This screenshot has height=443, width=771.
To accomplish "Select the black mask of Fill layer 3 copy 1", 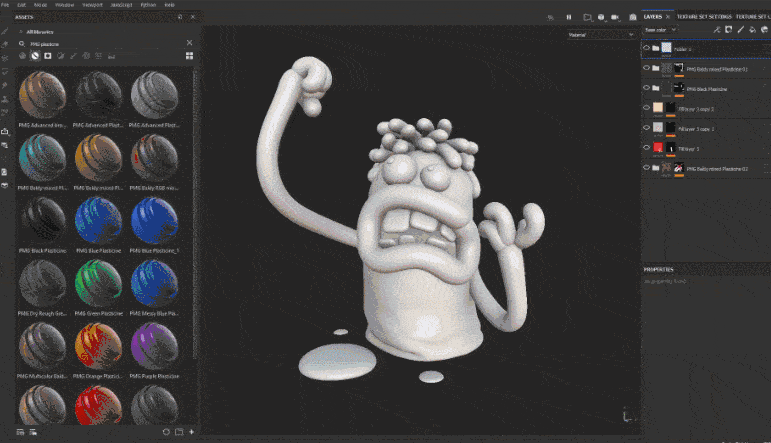I will tap(670, 128).
